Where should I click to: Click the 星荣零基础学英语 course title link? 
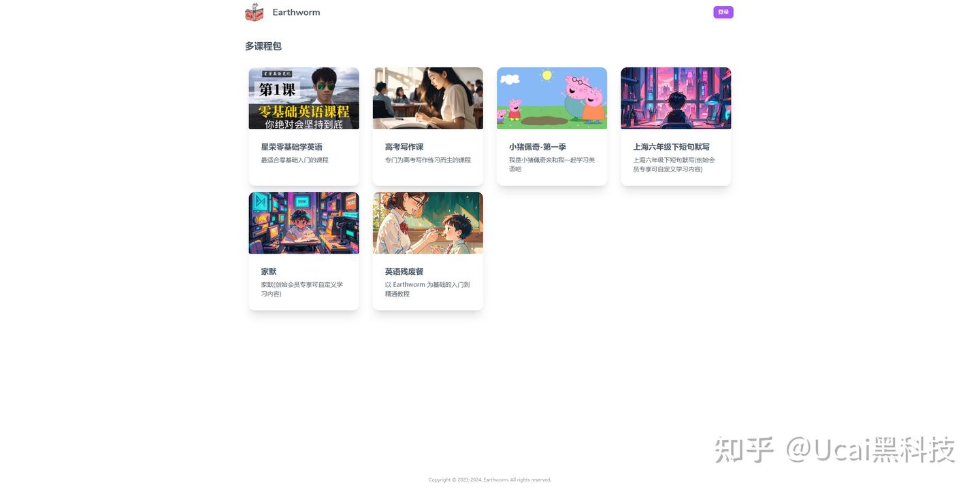click(292, 146)
